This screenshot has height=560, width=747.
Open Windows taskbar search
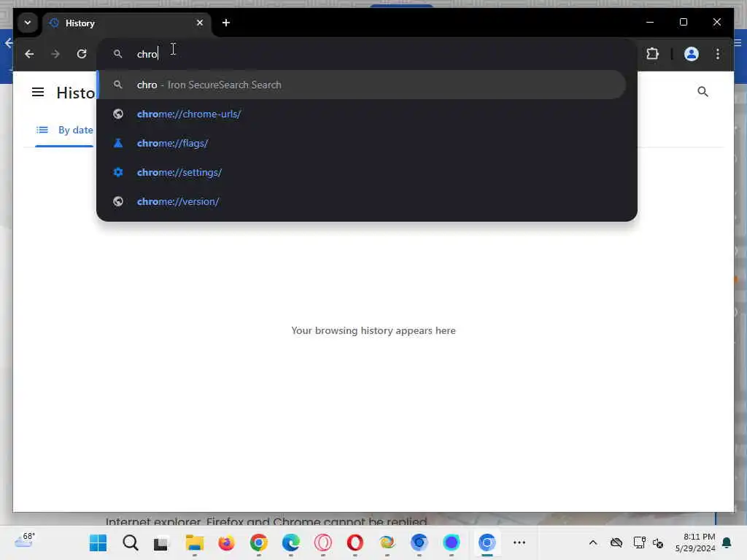click(x=130, y=542)
